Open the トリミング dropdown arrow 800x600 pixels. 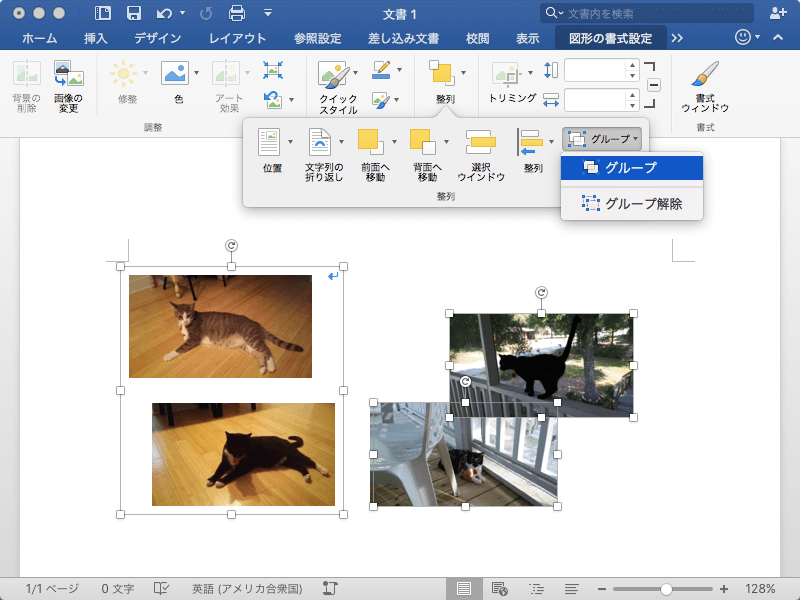click(530, 73)
